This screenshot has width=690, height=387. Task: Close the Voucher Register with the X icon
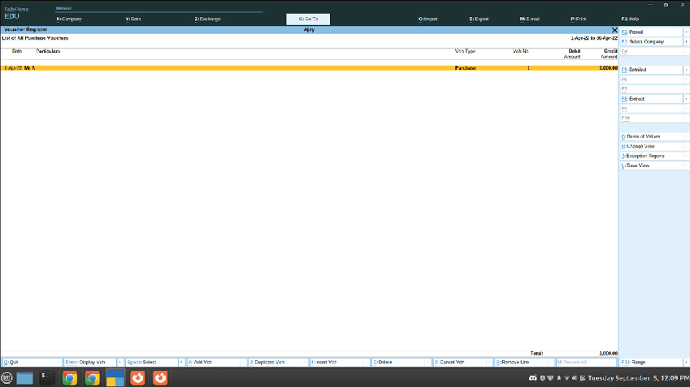pos(614,30)
